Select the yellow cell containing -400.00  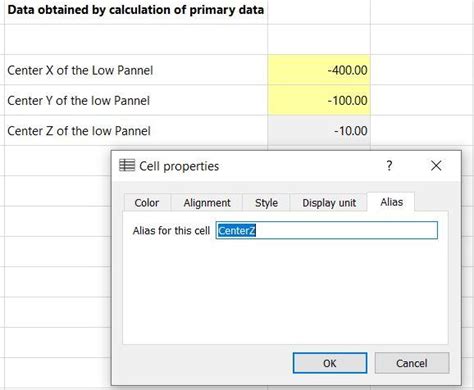pyautogui.click(x=319, y=70)
